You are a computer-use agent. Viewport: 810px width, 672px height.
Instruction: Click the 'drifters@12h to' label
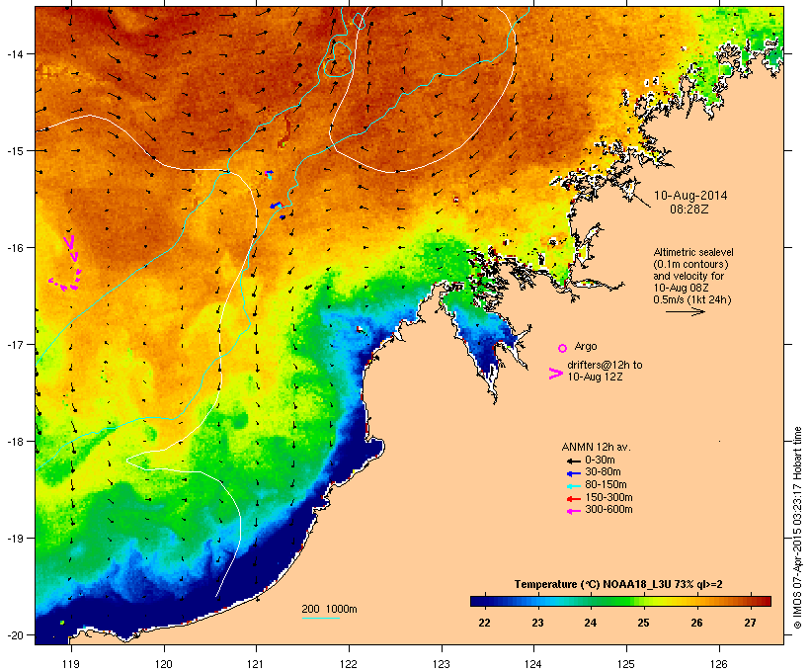click(605, 365)
